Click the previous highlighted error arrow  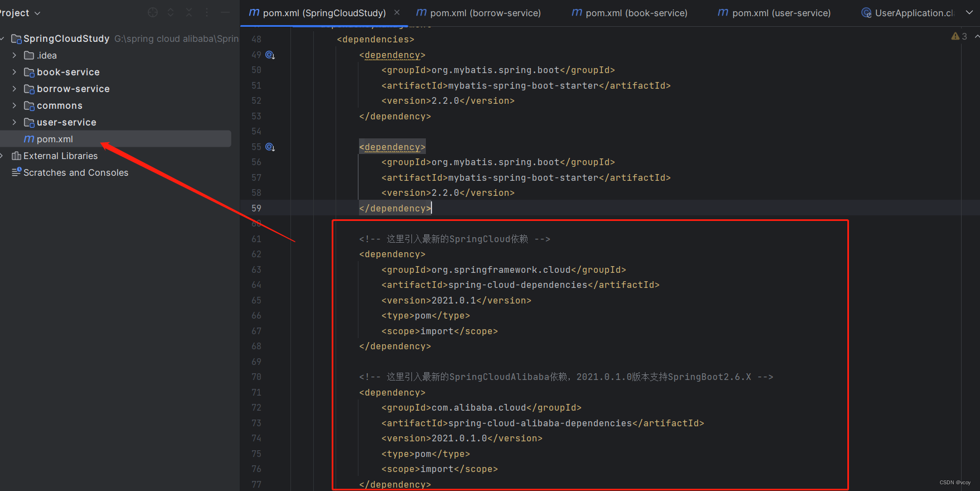click(977, 36)
